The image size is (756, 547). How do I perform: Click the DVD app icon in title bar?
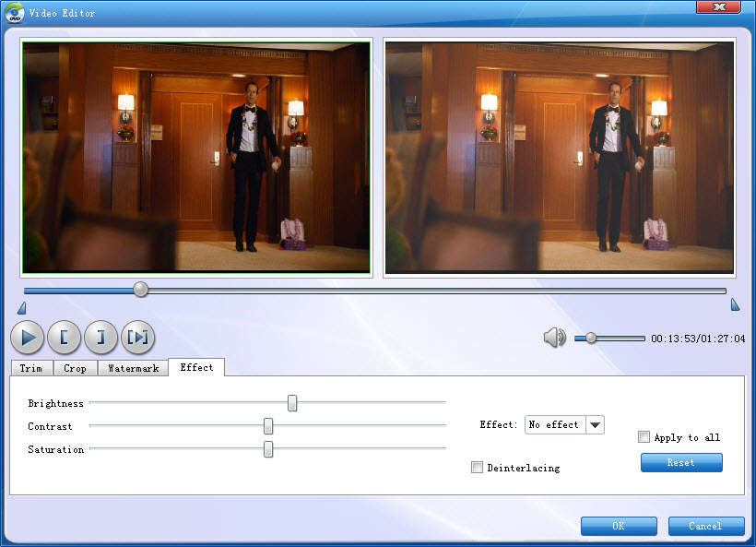15,13
